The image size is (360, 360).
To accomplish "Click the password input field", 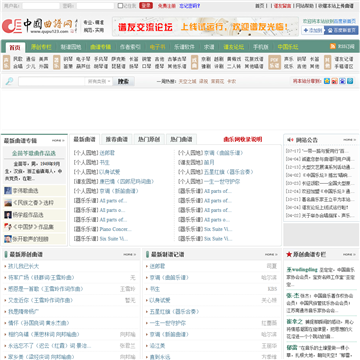I will (x=95, y=6).
